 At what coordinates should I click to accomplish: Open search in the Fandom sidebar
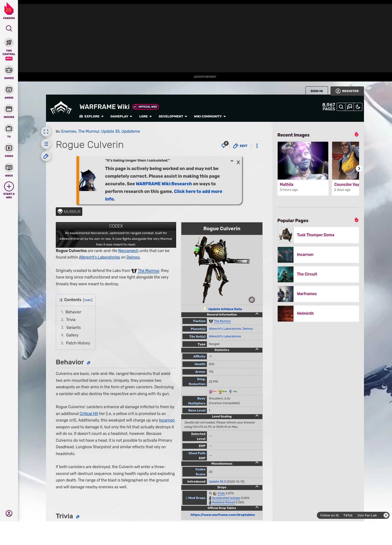point(9,28)
